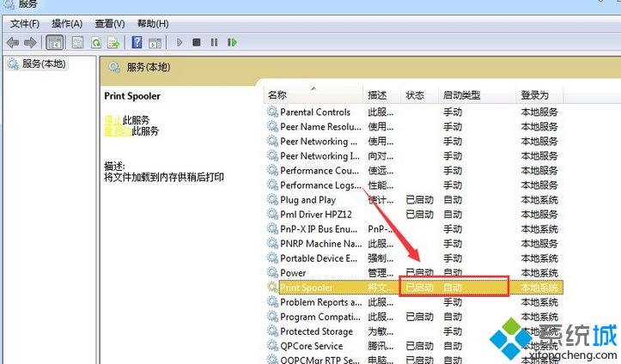Image resolution: width=621 pixels, height=364 pixels.
Task: Click the gear icon beside Protected Storage
Action: [x=272, y=331]
